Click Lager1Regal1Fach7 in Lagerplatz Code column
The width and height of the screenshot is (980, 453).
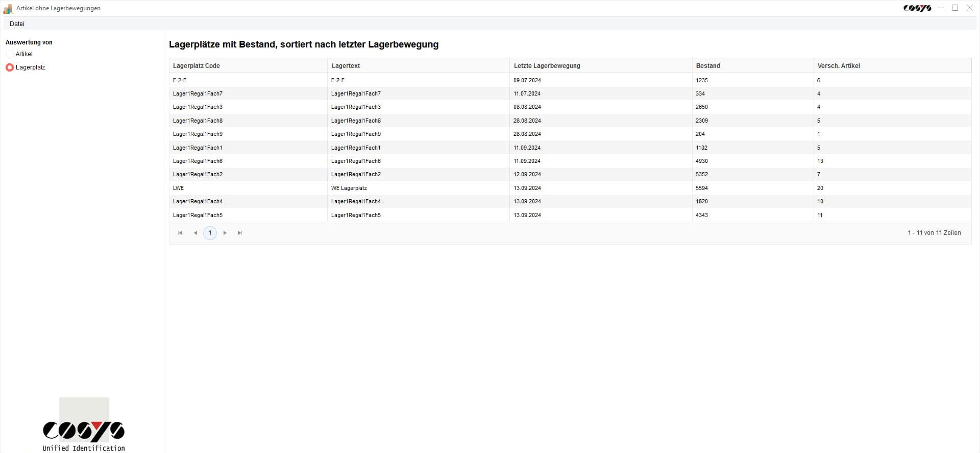[x=198, y=94]
